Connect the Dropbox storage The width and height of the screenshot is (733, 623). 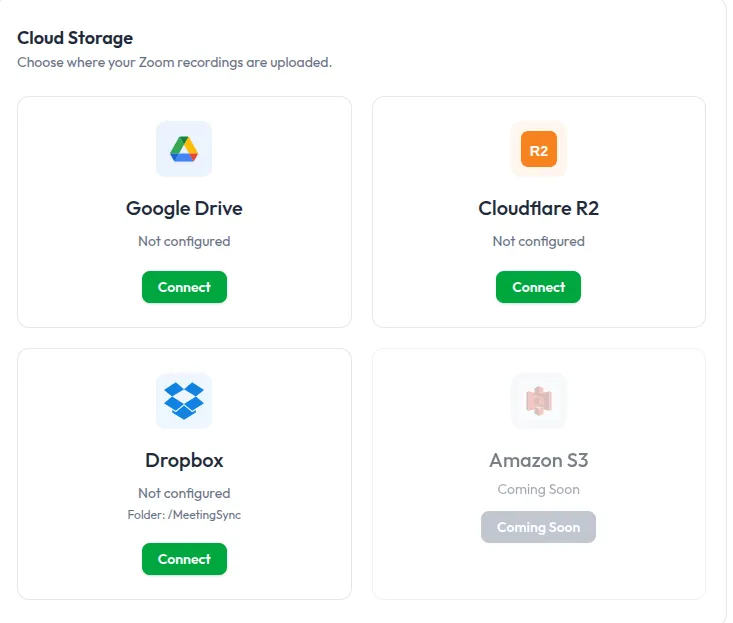[184, 559]
